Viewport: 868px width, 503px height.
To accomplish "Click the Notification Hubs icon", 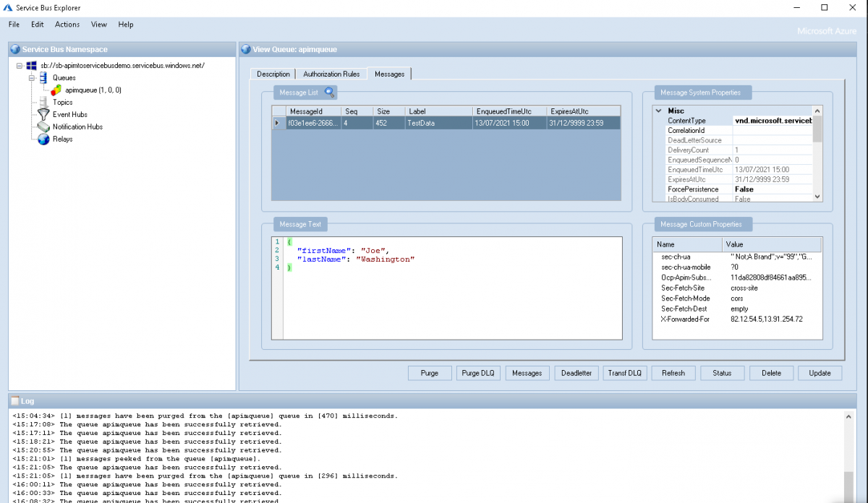I will click(x=44, y=126).
